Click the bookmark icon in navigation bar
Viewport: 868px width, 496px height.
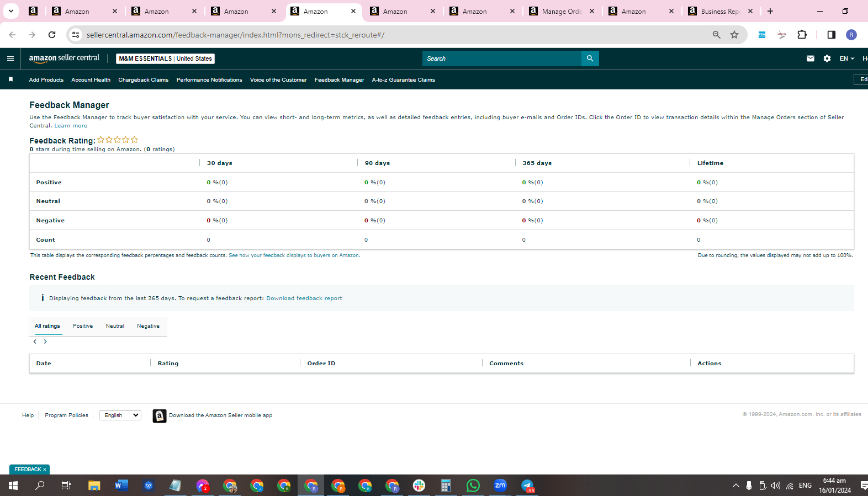(x=10, y=79)
